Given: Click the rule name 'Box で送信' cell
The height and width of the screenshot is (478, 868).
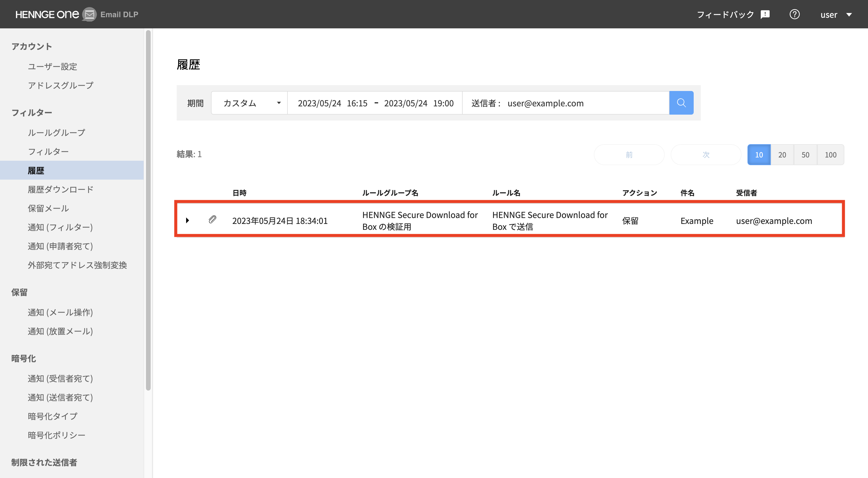Looking at the screenshot, I should point(550,221).
